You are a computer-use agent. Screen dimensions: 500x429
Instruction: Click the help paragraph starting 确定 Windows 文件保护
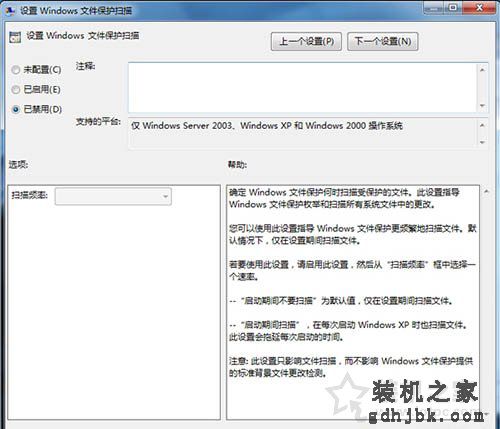coord(344,198)
